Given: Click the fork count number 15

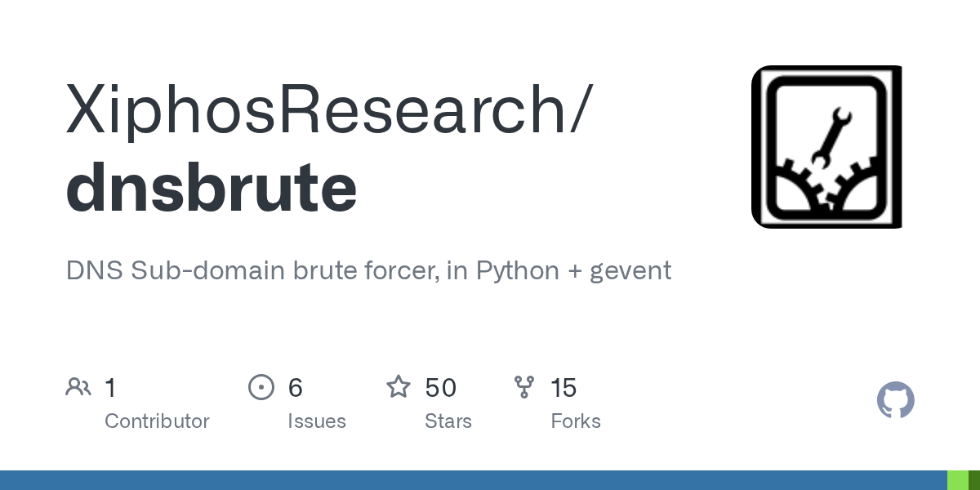Looking at the screenshot, I should click(563, 388).
